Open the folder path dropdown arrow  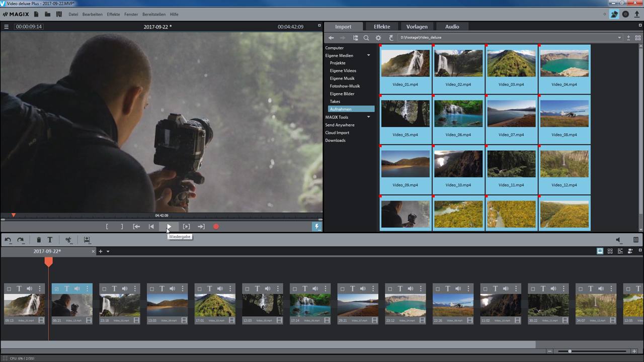pos(619,38)
